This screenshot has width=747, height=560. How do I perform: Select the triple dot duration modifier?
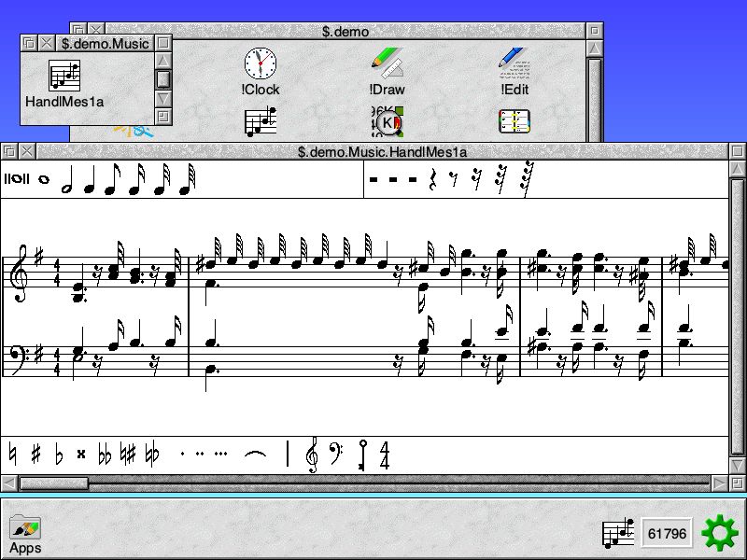tap(220, 454)
